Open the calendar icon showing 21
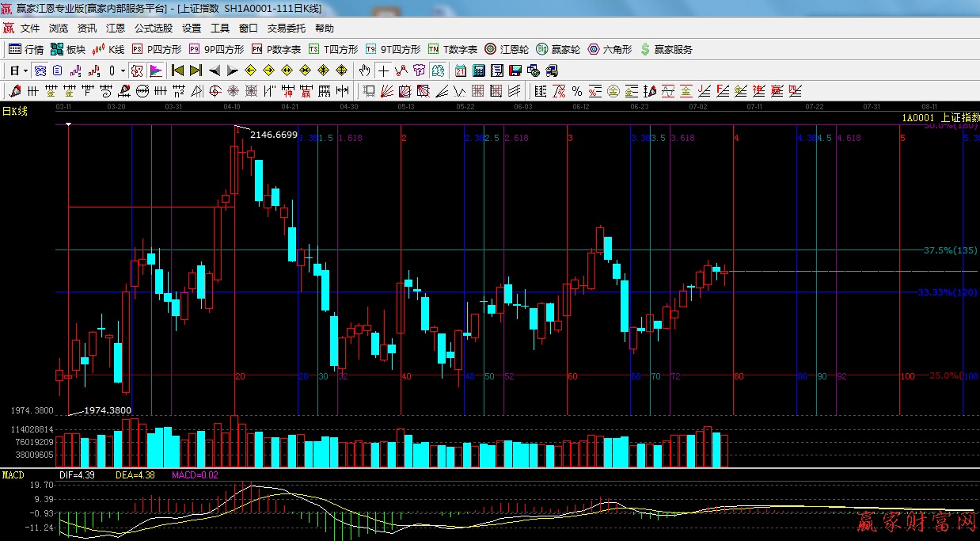Screen dimensions: 980x541 [460, 70]
